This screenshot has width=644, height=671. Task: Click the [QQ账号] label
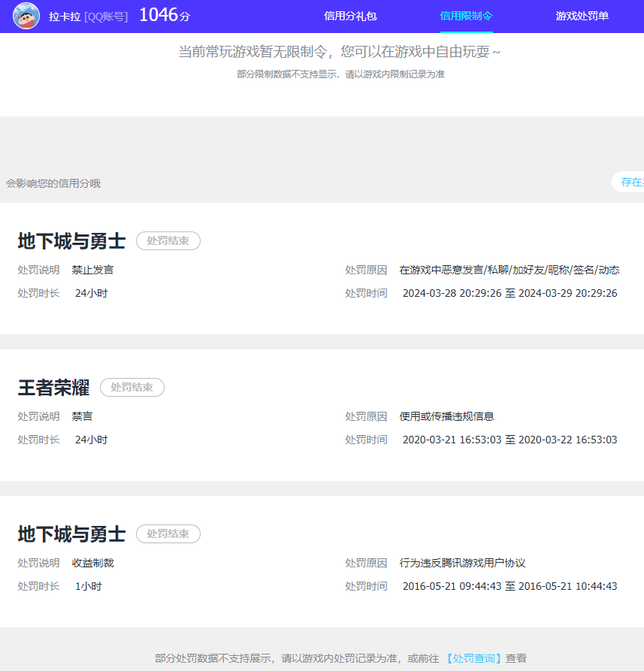pyautogui.click(x=106, y=17)
